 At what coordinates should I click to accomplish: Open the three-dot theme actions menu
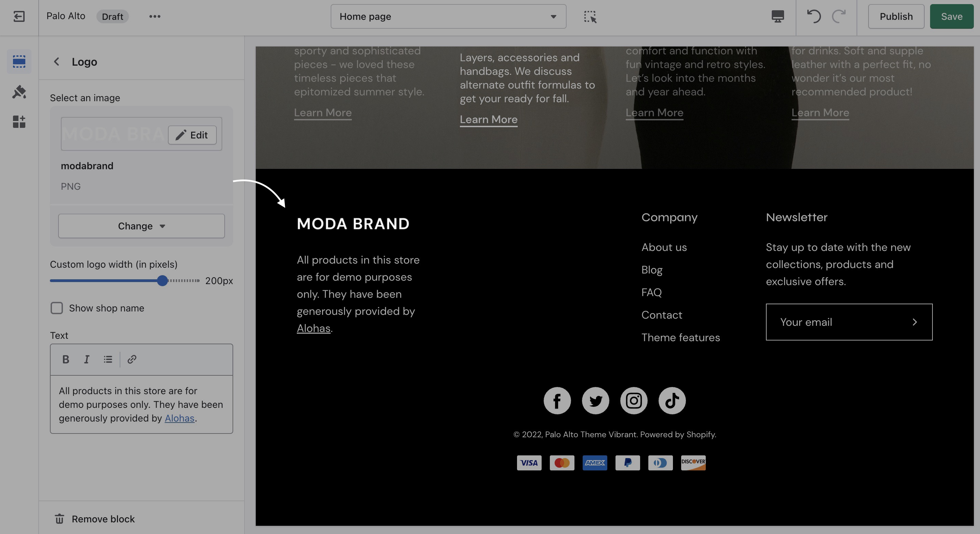pyautogui.click(x=155, y=16)
